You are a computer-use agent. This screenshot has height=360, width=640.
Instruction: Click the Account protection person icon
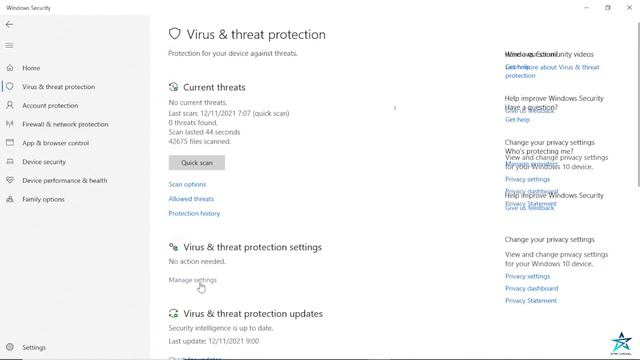(10, 105)
